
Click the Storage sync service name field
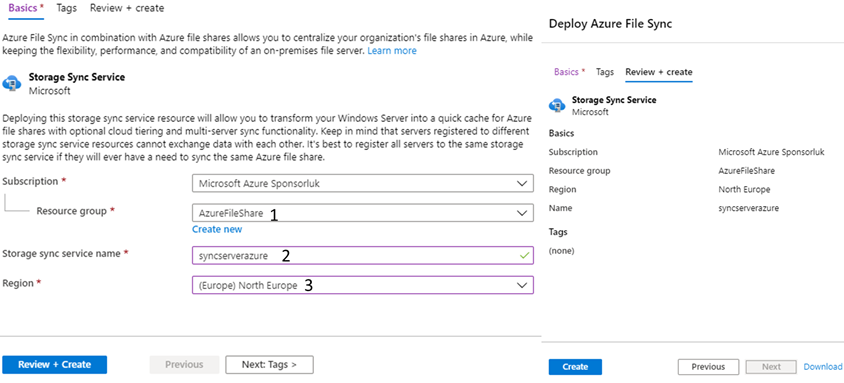click(363, 256)
